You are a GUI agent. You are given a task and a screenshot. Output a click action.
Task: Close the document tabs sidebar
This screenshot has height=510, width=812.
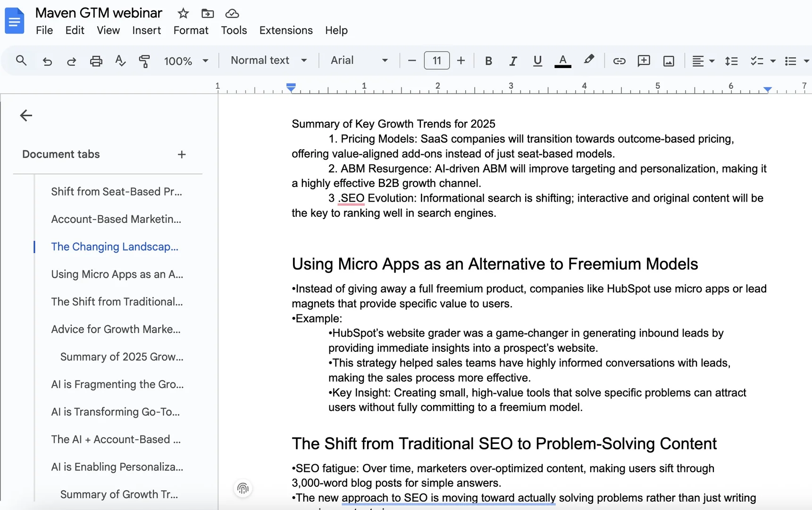[x=26, y=115]
